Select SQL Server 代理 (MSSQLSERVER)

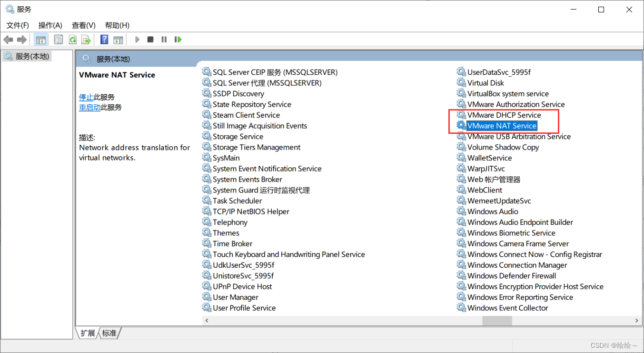tap(267, 83)
